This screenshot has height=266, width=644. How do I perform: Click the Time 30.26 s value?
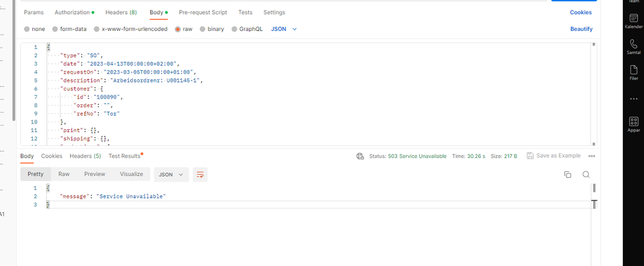click(x=476, y=157)
